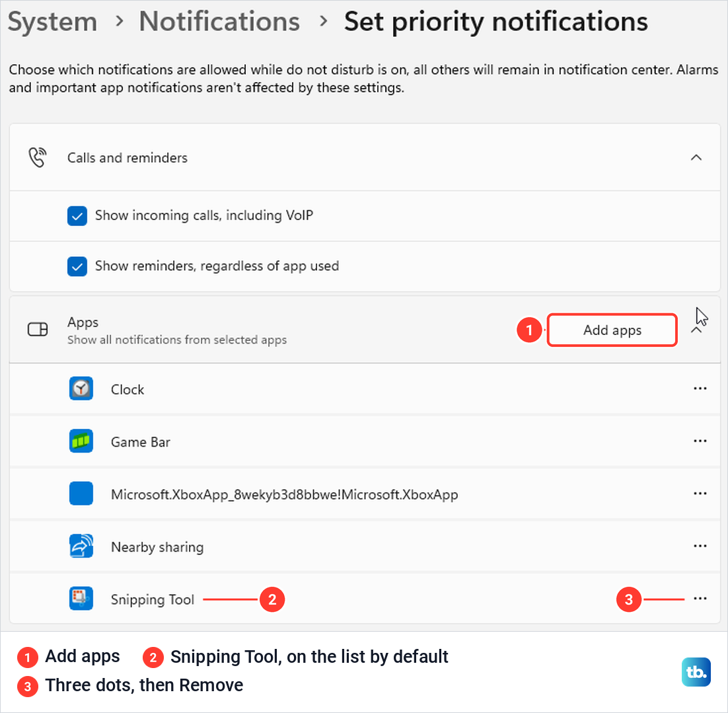Open three-dots menu for Nearby sharing
Viewport: 728px width, 713px height.
pos(700,546)
